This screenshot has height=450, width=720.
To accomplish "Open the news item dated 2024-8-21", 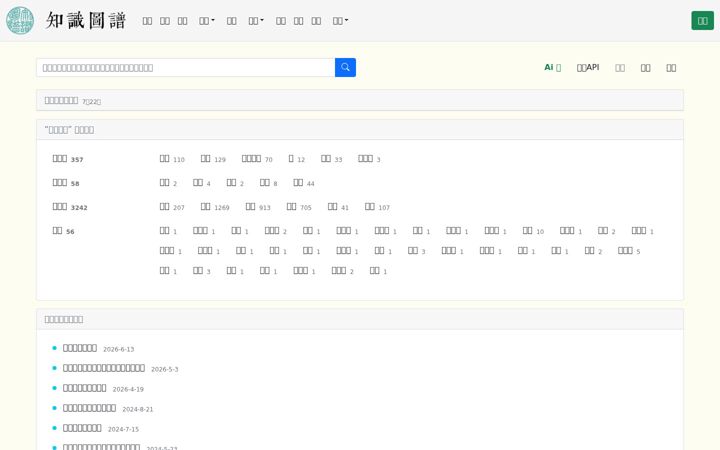I will point(90,408).
